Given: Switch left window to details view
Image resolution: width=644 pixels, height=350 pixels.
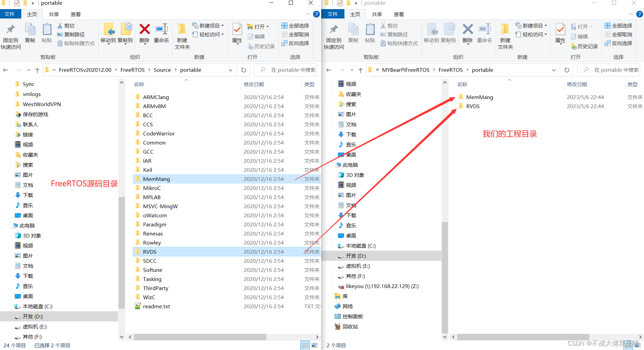Looking at the screenshot, I should pos(305,345).
